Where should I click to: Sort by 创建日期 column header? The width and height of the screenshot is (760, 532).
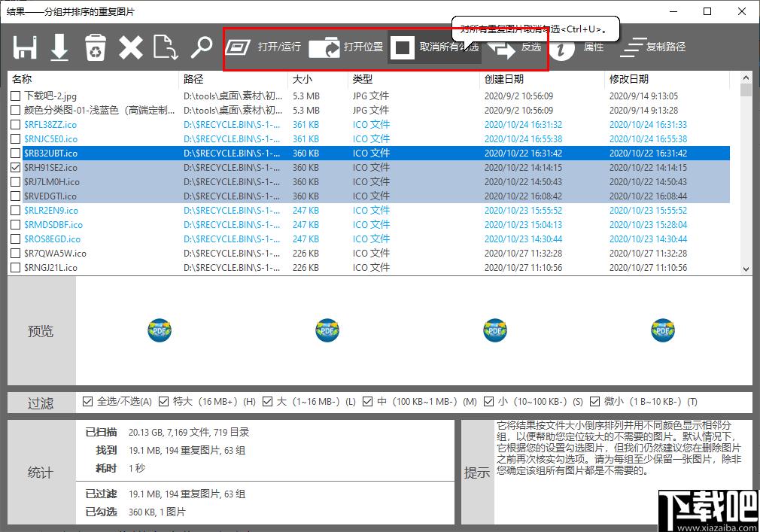coord(543,79)
